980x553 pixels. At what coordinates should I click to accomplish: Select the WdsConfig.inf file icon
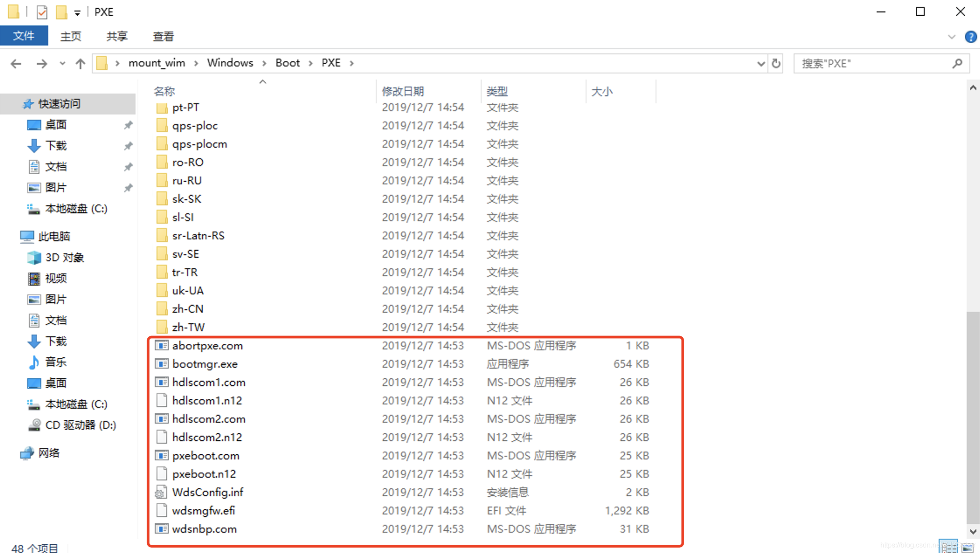(x=161, y=492)
